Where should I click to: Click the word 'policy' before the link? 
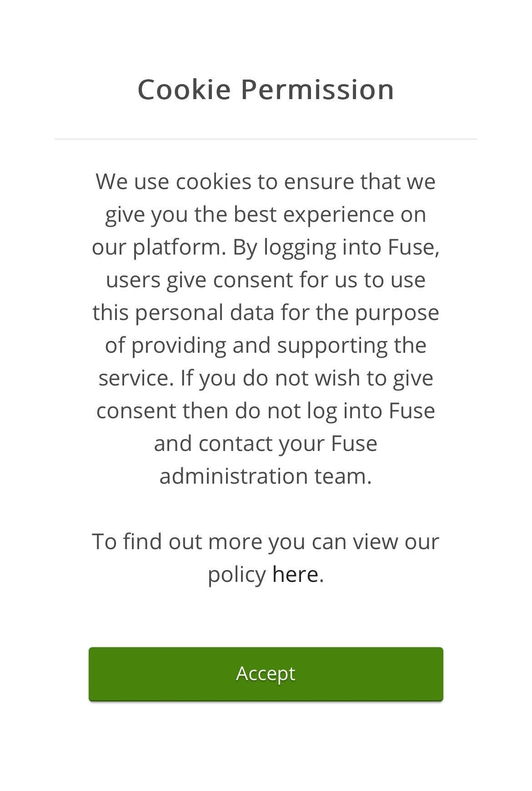[237, 575]
